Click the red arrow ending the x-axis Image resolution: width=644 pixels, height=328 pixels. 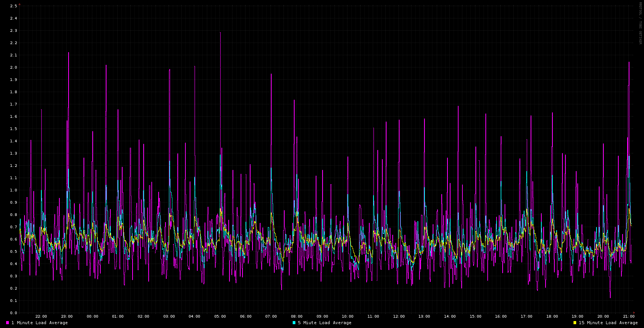point(634,313)
